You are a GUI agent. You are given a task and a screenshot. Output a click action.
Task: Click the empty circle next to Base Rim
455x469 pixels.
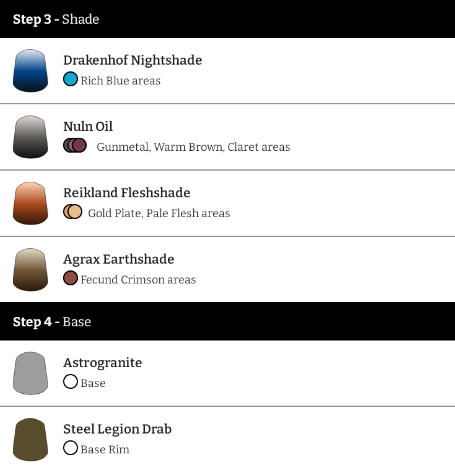(70, 448)
